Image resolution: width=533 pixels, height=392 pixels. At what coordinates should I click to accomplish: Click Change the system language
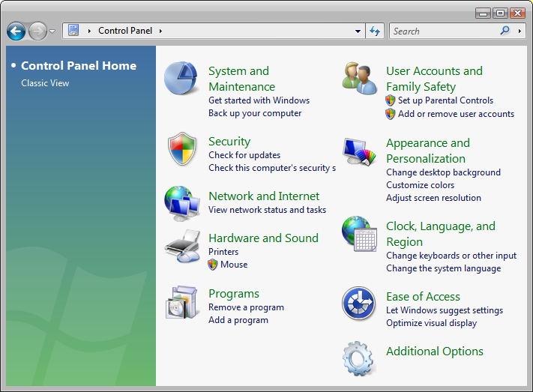[x=443, y=268]
